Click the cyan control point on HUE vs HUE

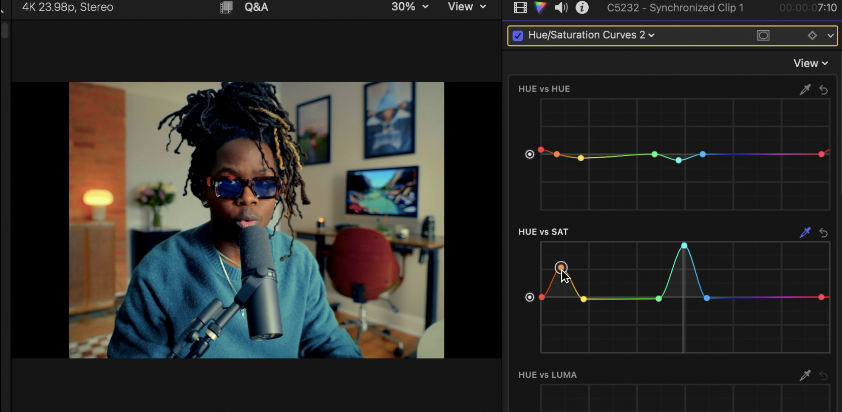[679, 160]
